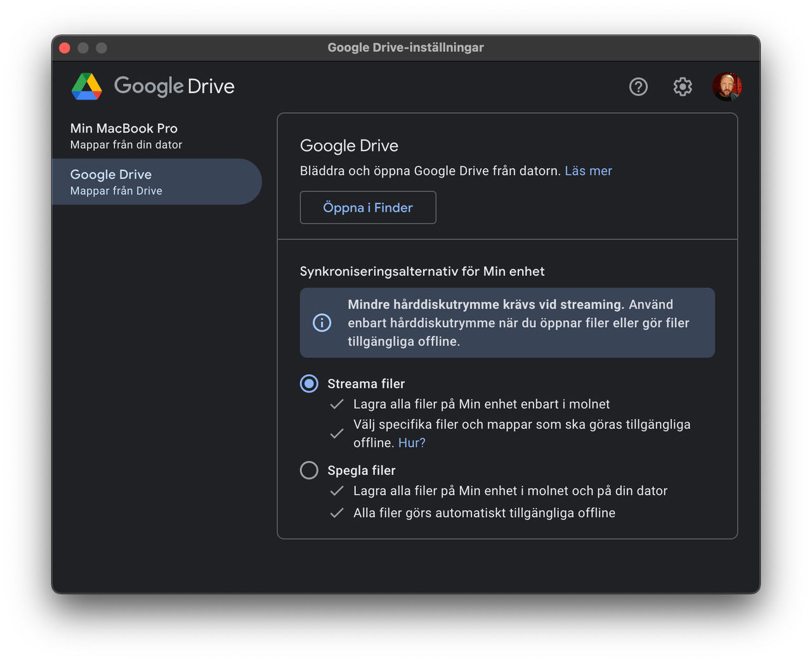Open settings via the gear icon
This screenshot has height=662, width=812.
coord(683,86)
